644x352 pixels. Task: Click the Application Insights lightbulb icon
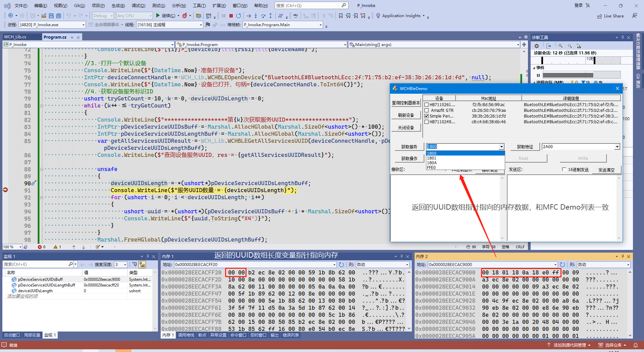click(x=378, y=16)
